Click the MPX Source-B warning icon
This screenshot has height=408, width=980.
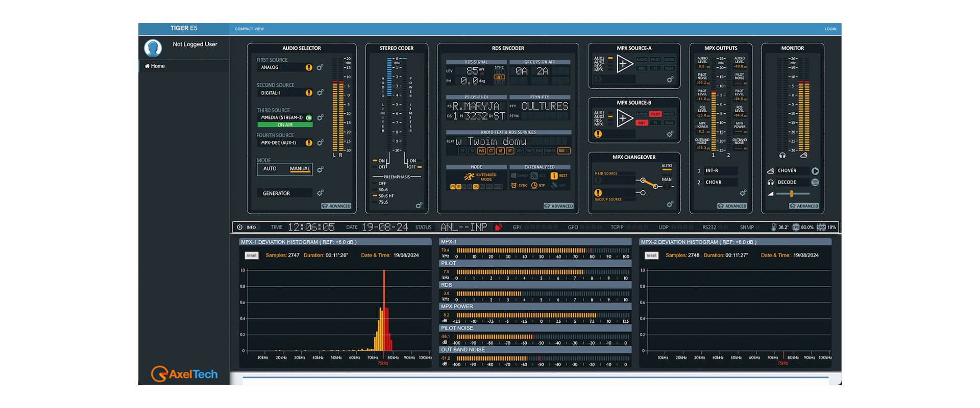click(x=598, y=134)
